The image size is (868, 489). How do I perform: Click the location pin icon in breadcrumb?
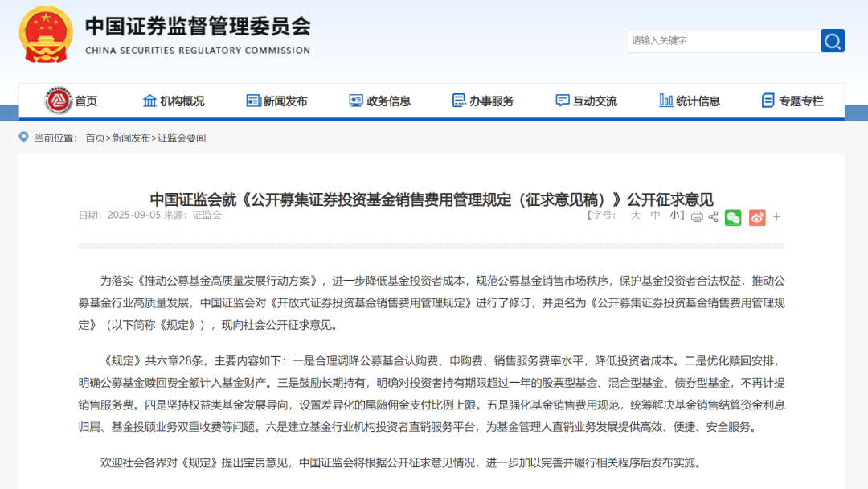(x=23, y=137)
